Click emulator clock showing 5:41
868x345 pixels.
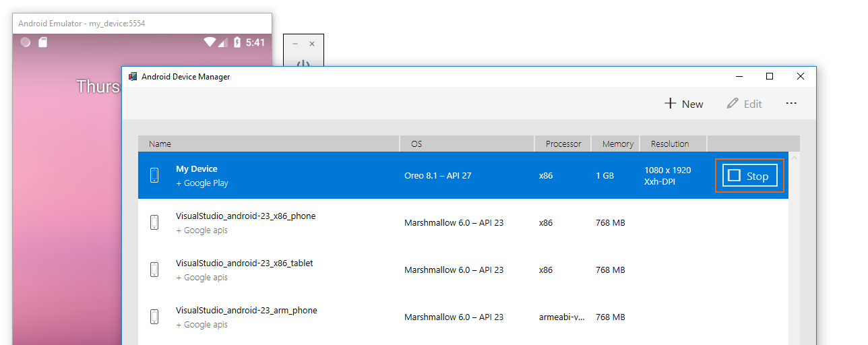tap(255, 42)
